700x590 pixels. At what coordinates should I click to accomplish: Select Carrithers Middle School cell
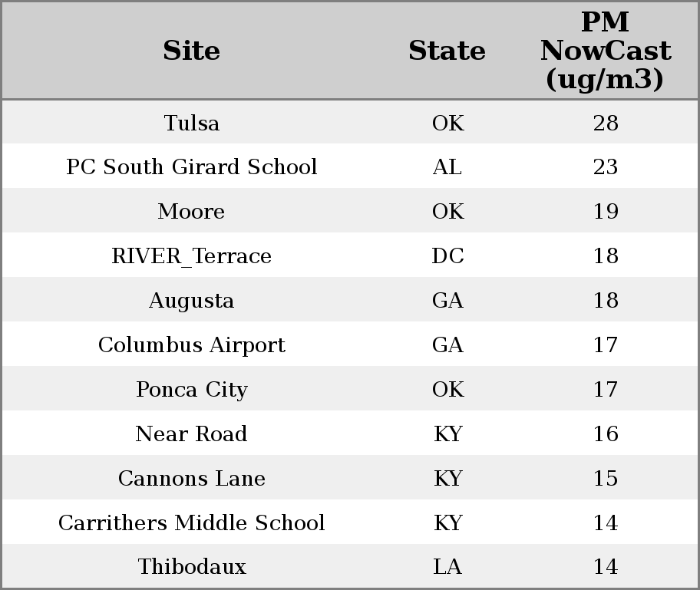tap(192, 522)
